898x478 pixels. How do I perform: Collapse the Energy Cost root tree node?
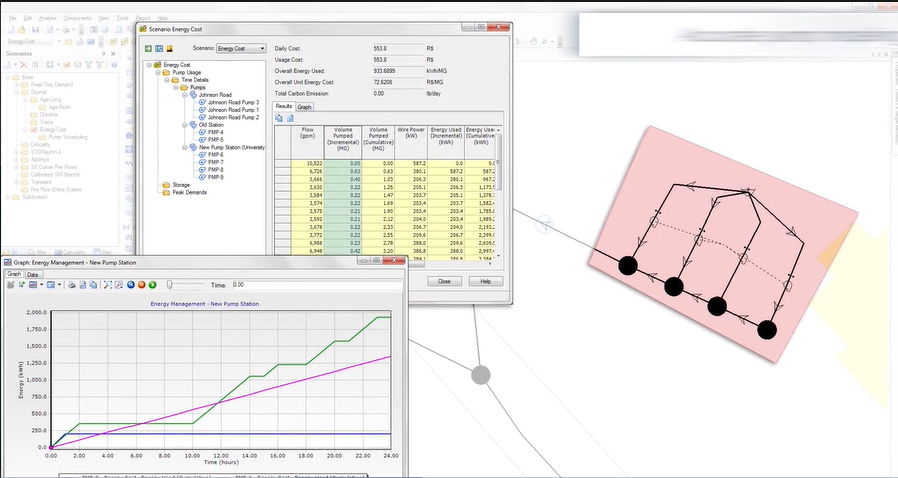[x=149, y=65]
